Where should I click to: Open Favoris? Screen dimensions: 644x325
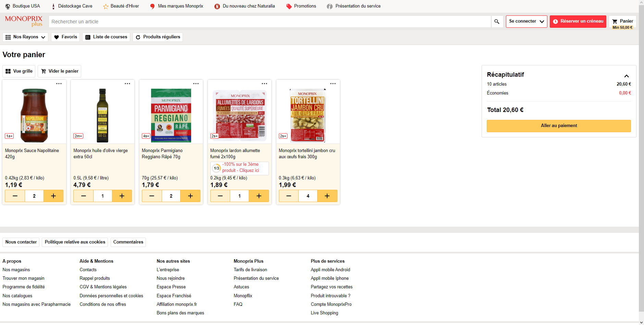[x=65, y=37]
